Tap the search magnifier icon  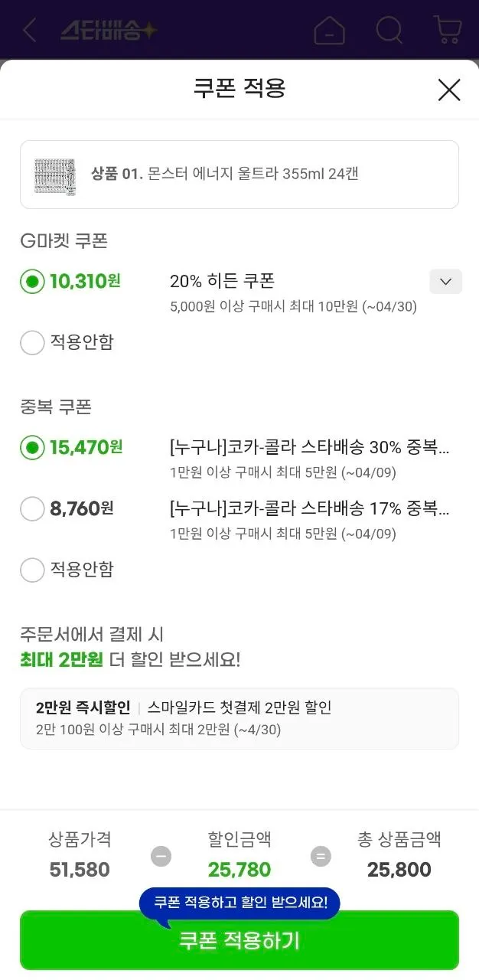(x=389, y=31)
